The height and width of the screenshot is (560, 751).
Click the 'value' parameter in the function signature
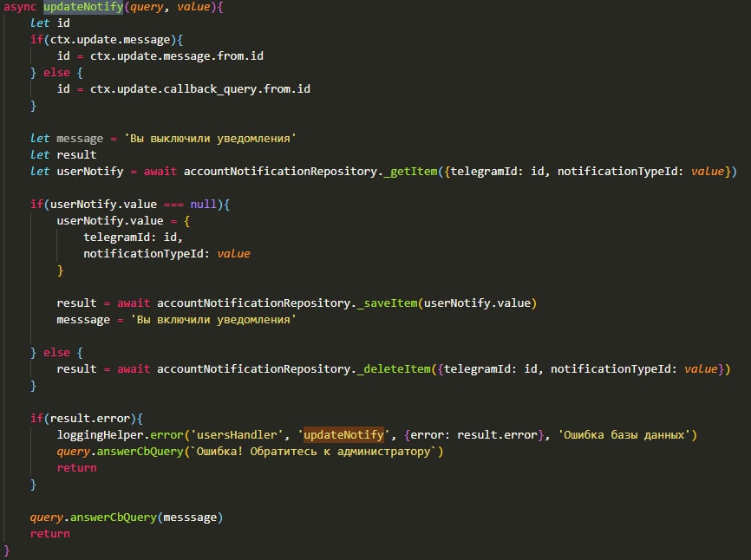point(193,7)
